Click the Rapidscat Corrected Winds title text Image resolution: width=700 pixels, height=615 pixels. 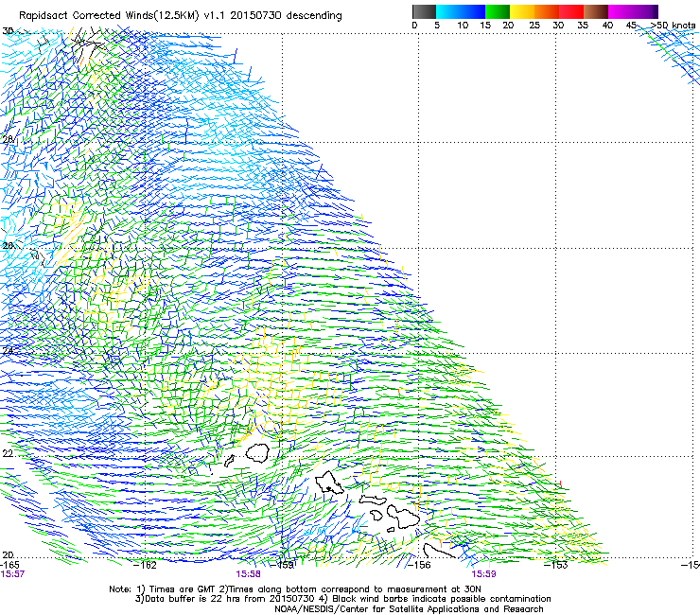click(181, 16)
